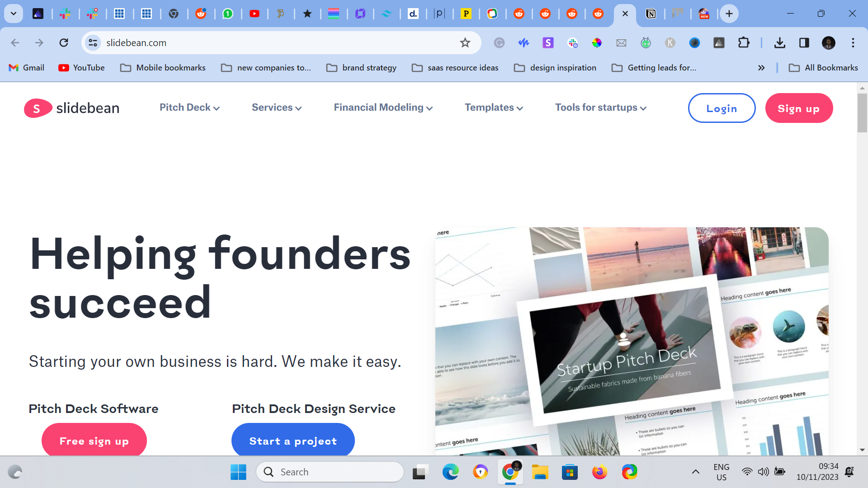Open the Chrome extensions puzzle icon
Screen dimensions: 868x488
click(x=743, y=42)
